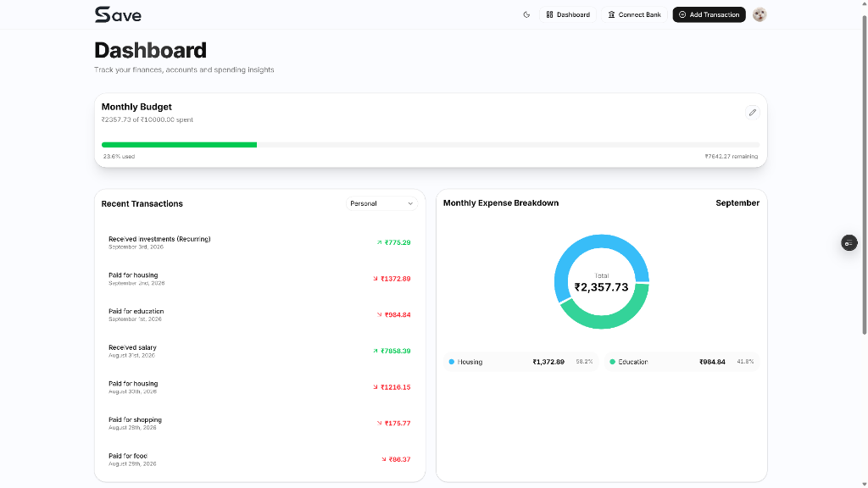Click red arrow beside ₹86.37
The width and height of the screenshot is (868, 488).
(384, 459)
